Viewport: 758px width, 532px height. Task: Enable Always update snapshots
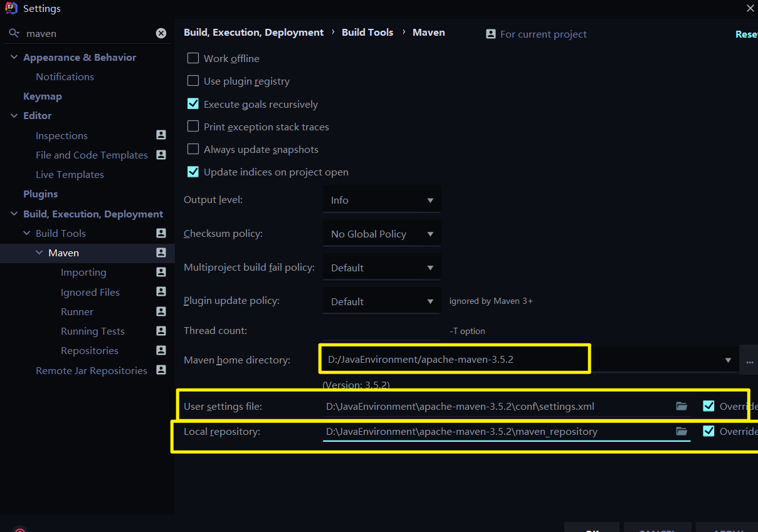(x=193, y=149)
